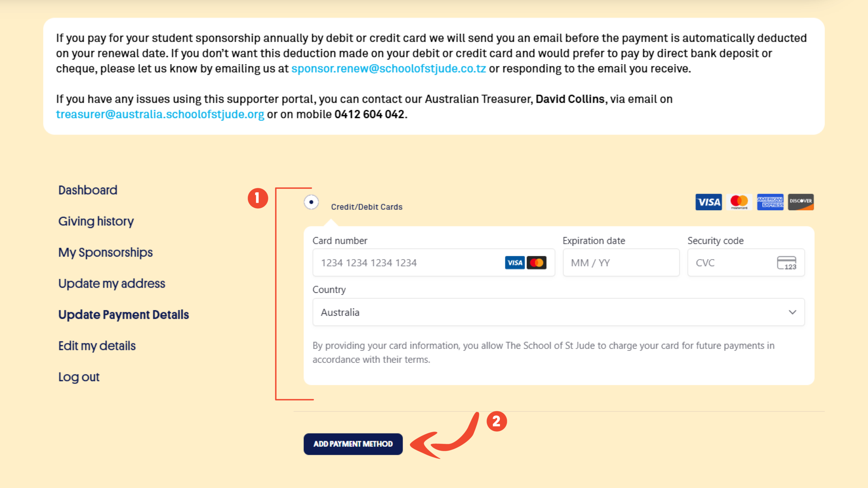This screenshot has width=868, height=488.
Task: Focus the Card number input field
Action: (407, 263)
